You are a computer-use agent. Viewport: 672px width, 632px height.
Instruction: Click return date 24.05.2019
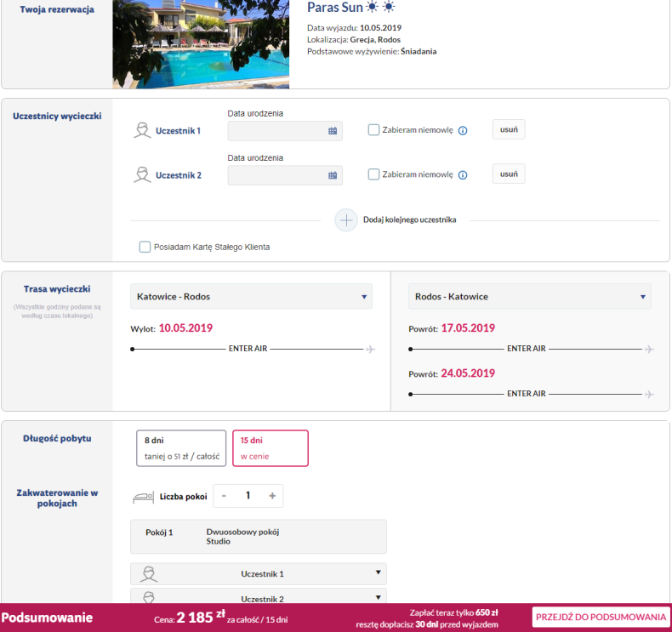[468, 373]
